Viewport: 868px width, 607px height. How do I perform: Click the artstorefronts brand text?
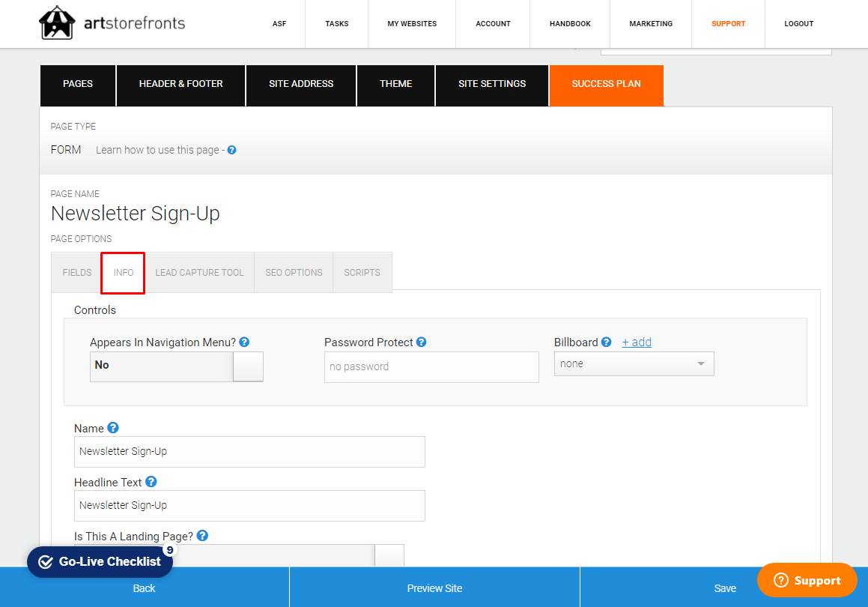[x=135, y=23]
